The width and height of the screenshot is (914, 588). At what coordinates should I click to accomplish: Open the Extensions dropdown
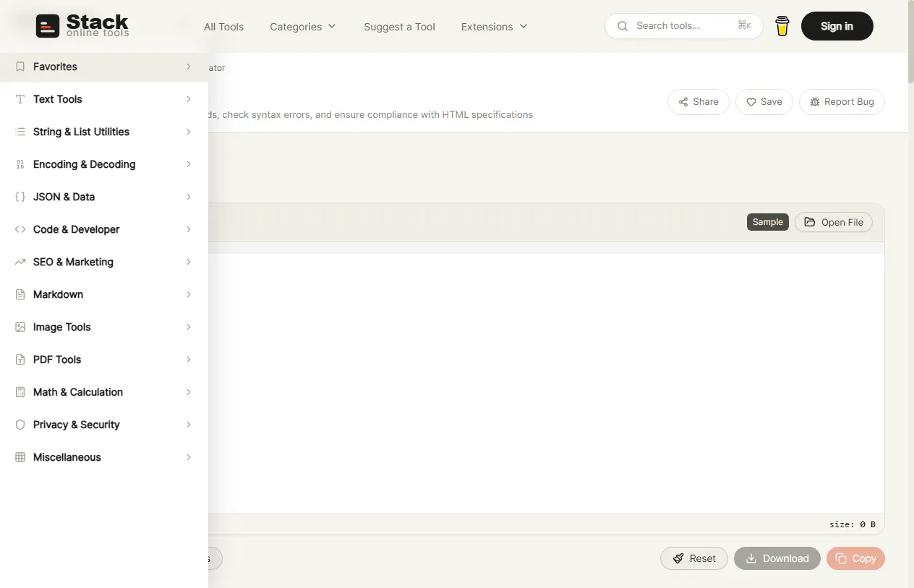coord(495,27)
